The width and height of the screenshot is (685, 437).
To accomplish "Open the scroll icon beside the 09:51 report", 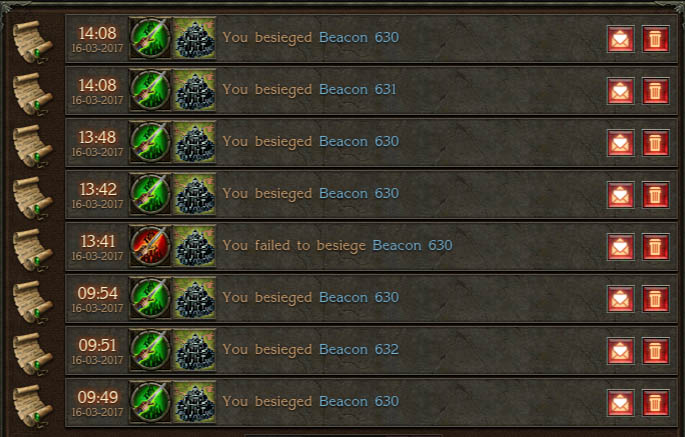I will pyautogui.click(x=32, y=353).
